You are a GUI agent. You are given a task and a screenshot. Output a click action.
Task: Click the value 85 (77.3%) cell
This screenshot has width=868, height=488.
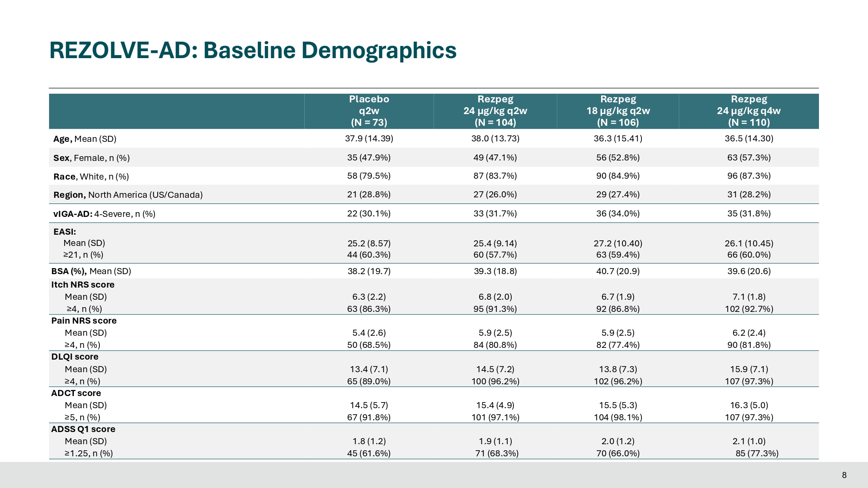coord(757,453)
